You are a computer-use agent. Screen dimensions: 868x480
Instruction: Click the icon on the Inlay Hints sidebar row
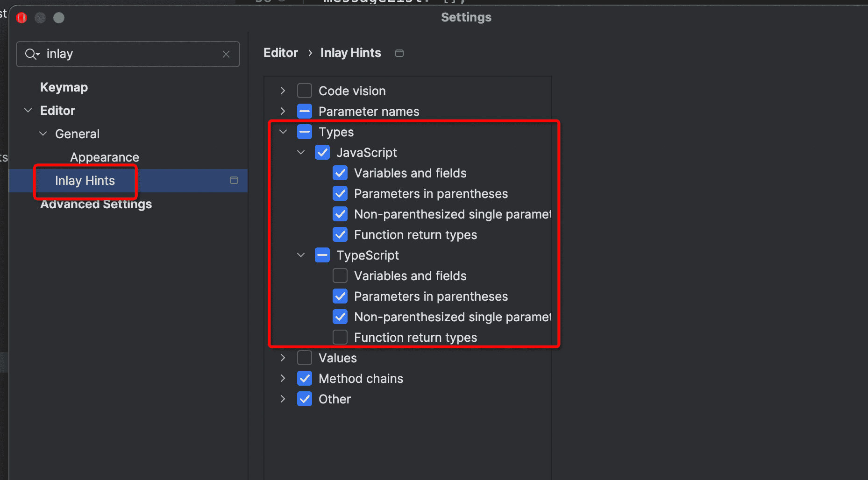[234, 181]
